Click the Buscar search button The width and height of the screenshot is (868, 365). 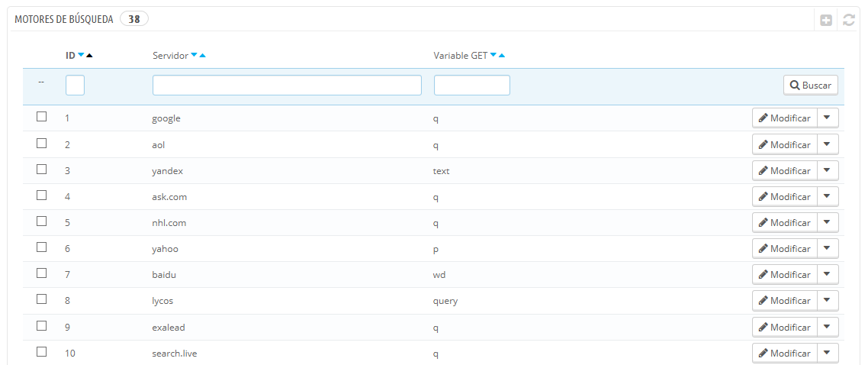(x=811, y=86)
